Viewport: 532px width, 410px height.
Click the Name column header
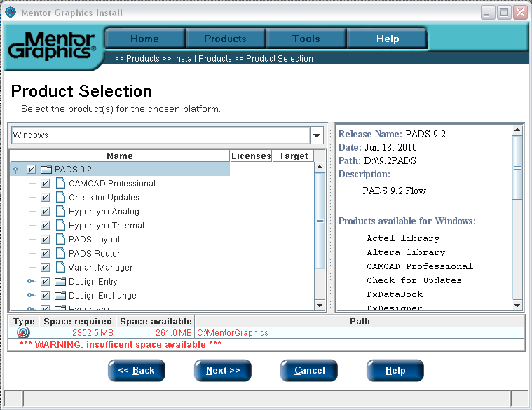120,156
